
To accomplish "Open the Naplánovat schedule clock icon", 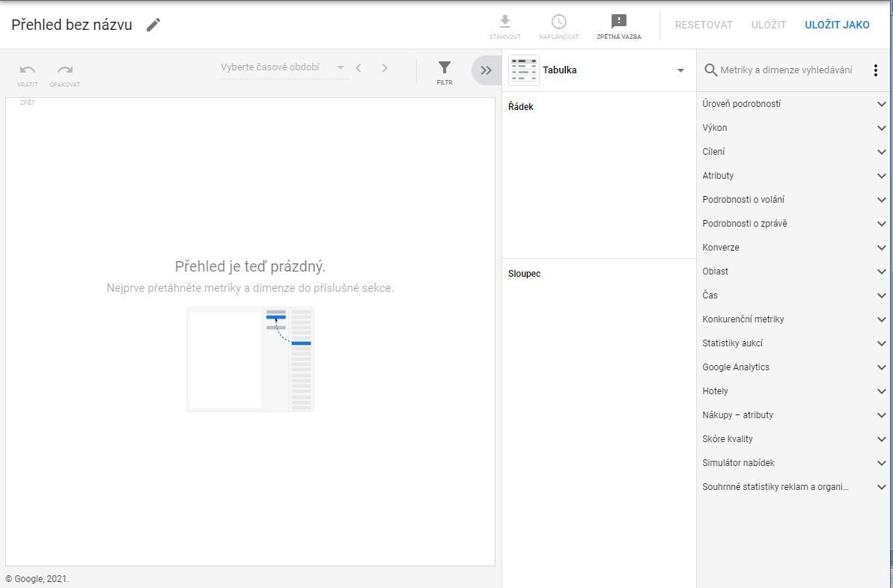I will 558,22.
